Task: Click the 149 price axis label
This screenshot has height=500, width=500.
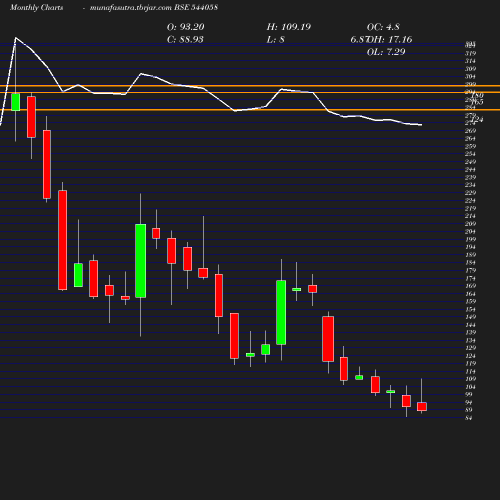Action: [x=470, y=317]
